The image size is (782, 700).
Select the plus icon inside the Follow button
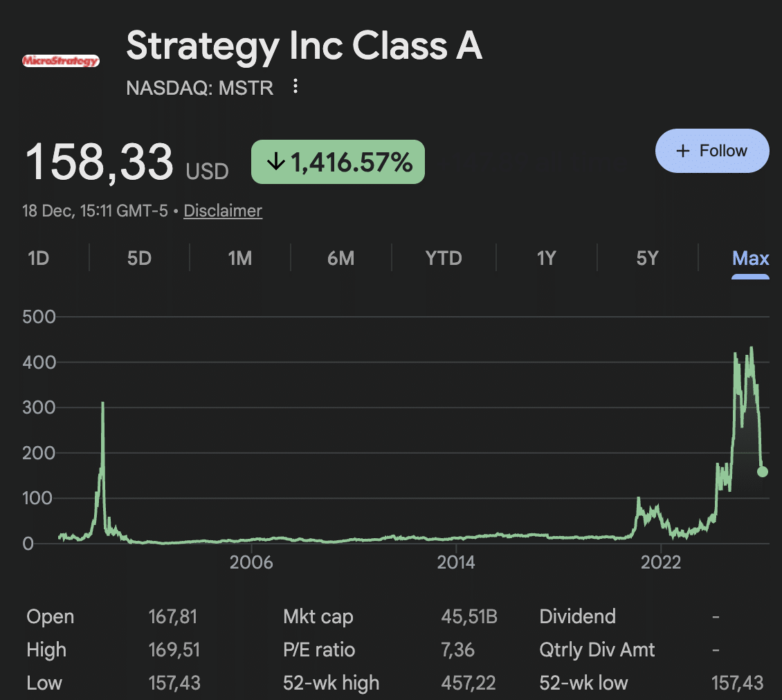(x=682, y=150)
